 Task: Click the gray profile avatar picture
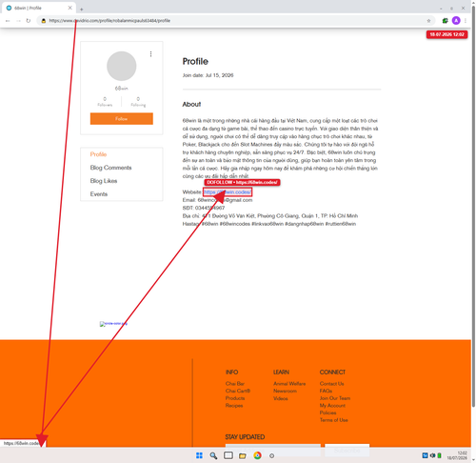point(122,66)
